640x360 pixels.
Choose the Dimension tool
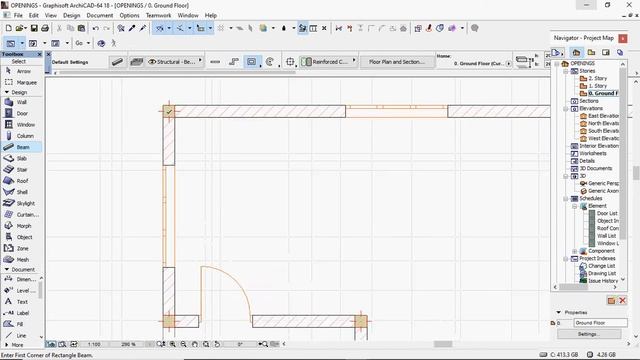tap(20, 279)
